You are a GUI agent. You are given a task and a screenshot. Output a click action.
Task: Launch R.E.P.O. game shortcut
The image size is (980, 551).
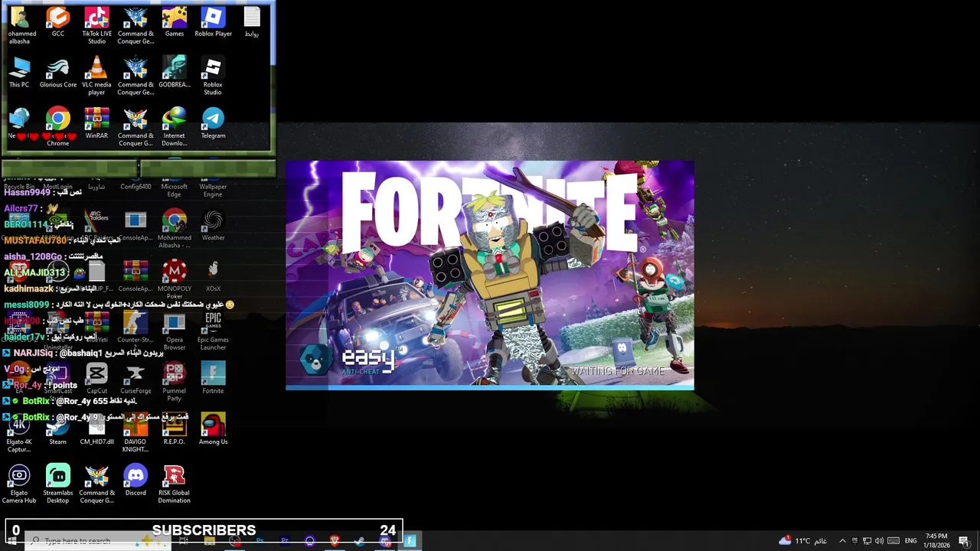[174, 430]
